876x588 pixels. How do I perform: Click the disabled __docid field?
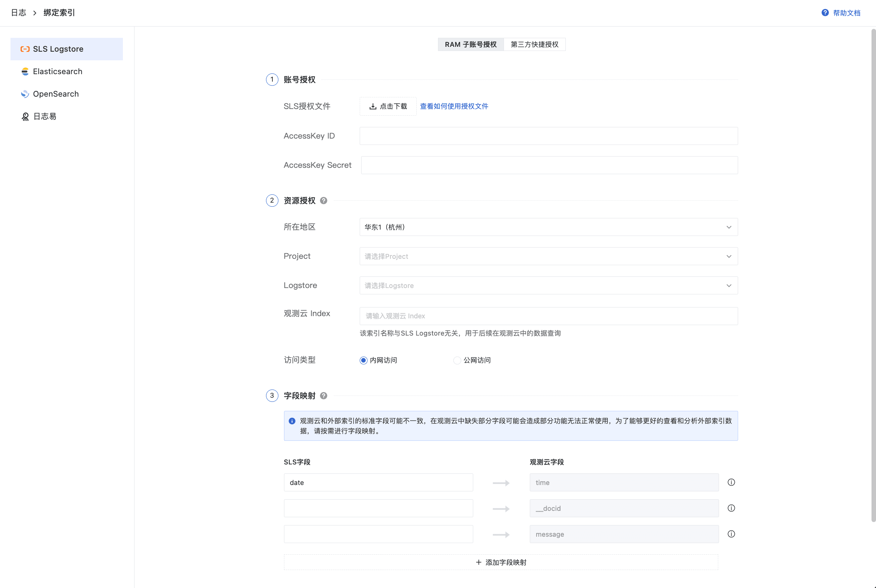pyautogui.click(x=624, y=508)
